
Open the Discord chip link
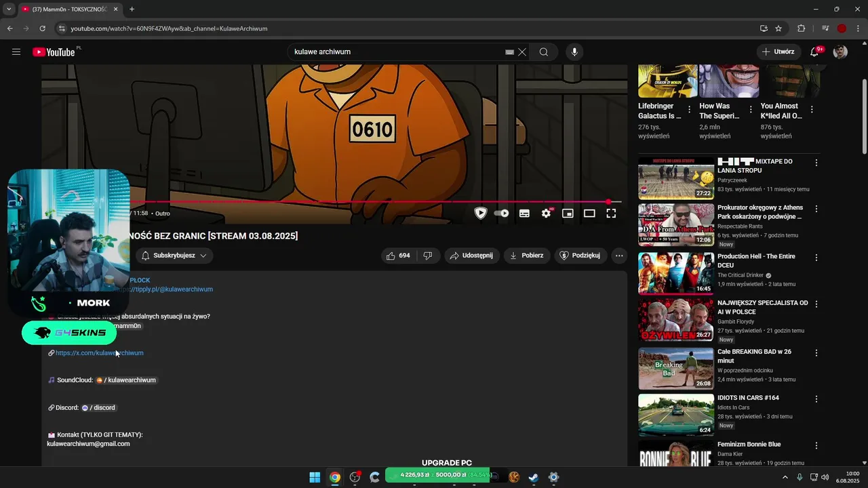coord(99,408)
